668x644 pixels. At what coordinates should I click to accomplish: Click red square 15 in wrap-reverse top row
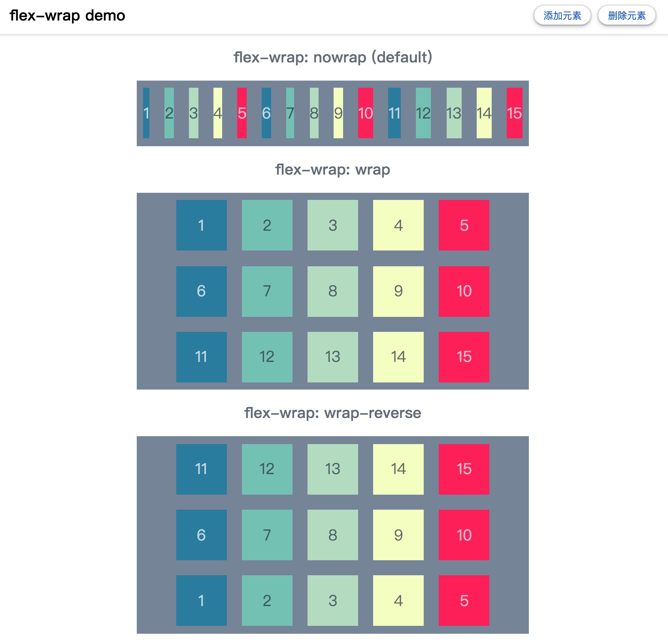tap(464, 469)
